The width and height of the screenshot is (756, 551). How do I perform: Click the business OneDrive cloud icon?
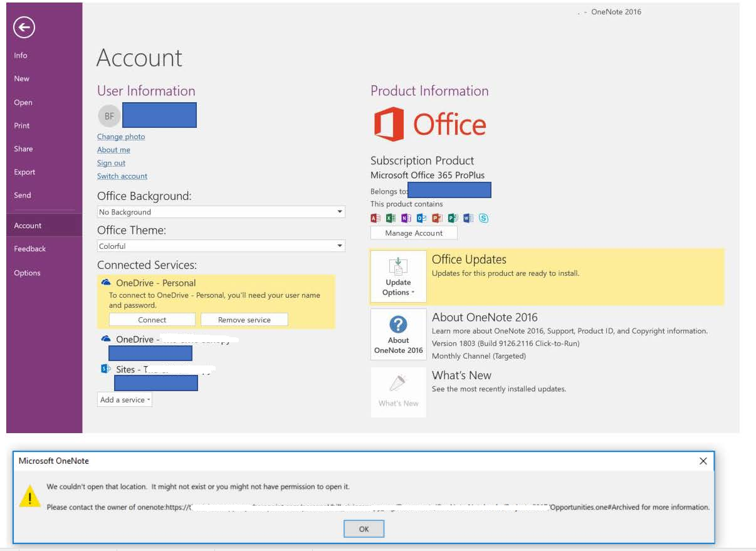click(106, 339)
